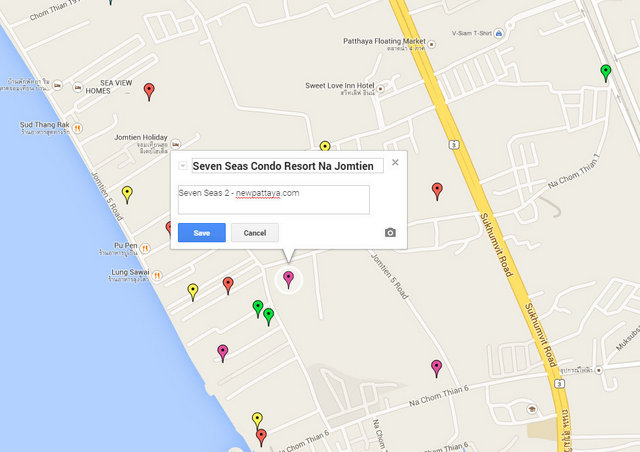The image size is (640, 452).
Task: Focus the description field with newpattaya.com
Action: tap(273, 199)
